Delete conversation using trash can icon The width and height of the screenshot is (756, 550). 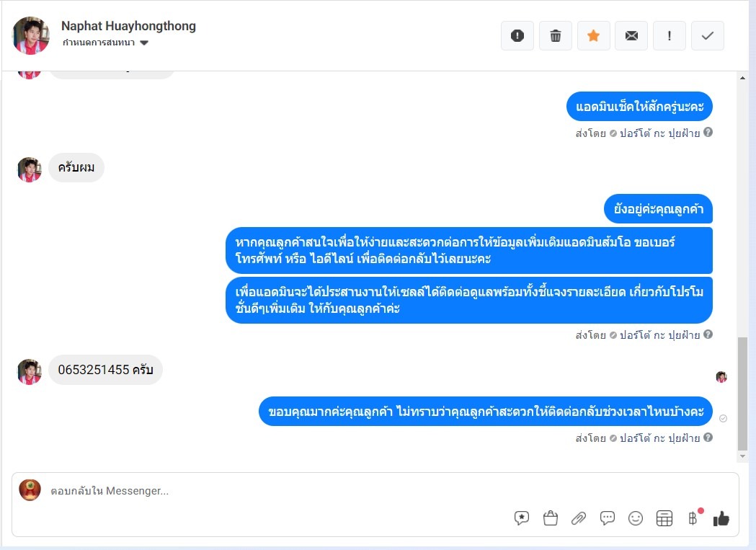(x=556, y=36)
